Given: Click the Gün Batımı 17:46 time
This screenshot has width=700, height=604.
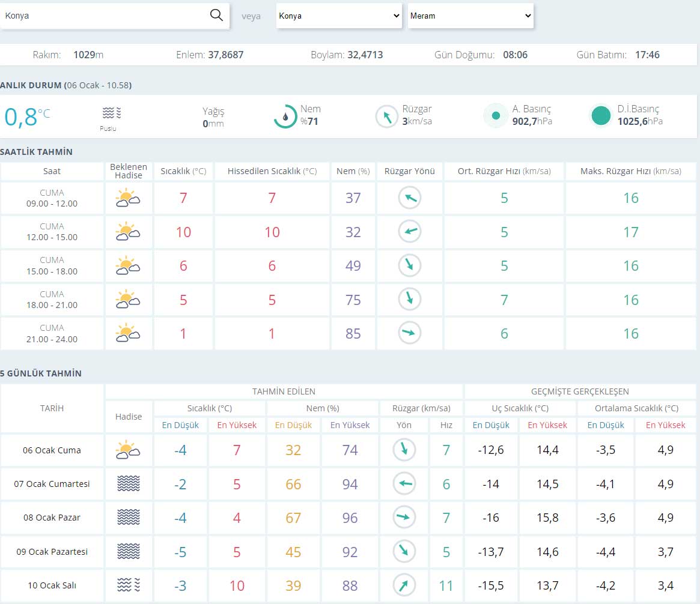Looking at the screenshot, I should pyautogui.click(x=647, y=55).
